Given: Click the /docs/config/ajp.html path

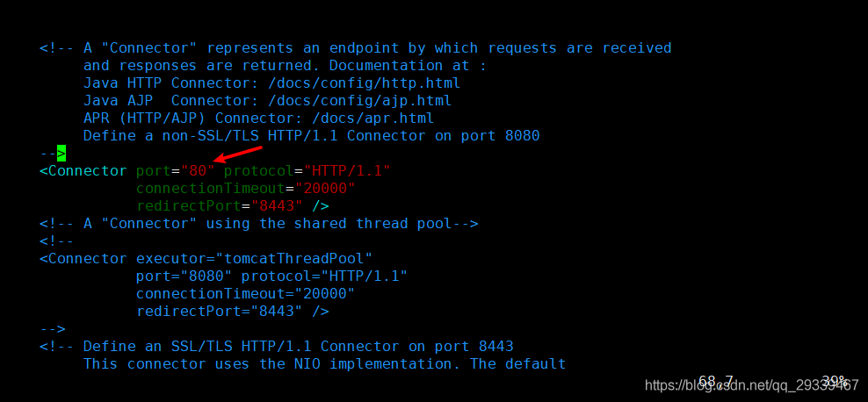Looking at the screenshot, I should 360,101.
